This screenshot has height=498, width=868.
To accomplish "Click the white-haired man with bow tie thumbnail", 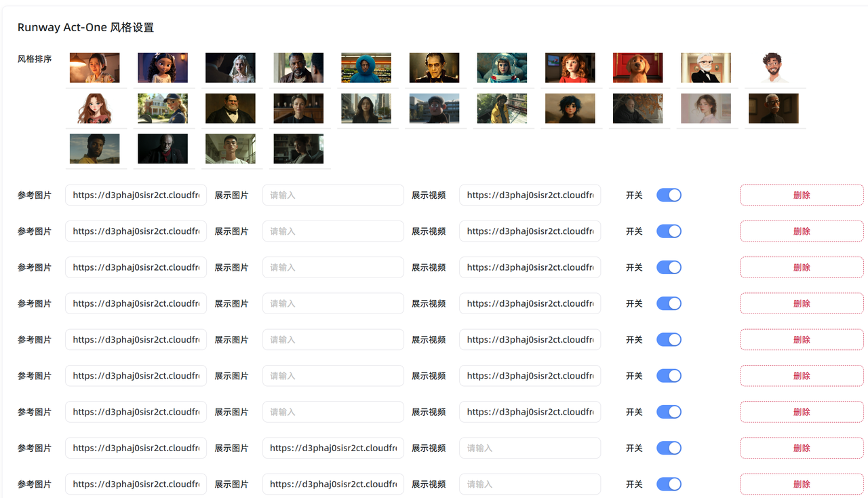I will (x=706, y=68).
